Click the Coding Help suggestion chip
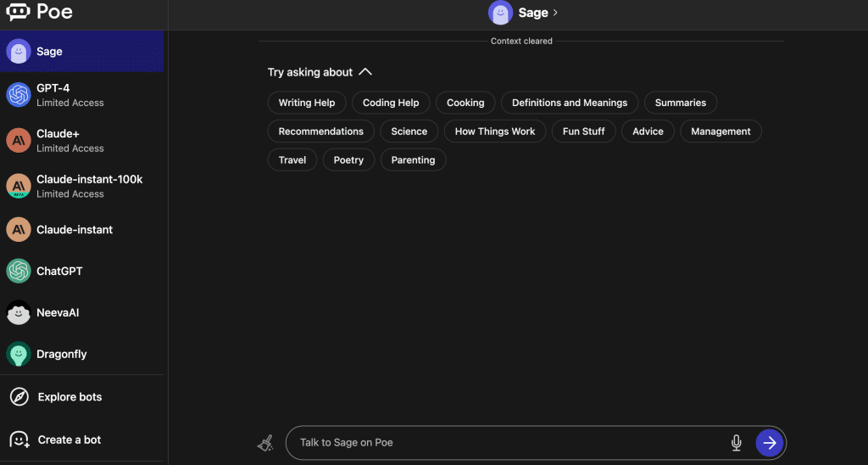868x465 pixels. 391,103
